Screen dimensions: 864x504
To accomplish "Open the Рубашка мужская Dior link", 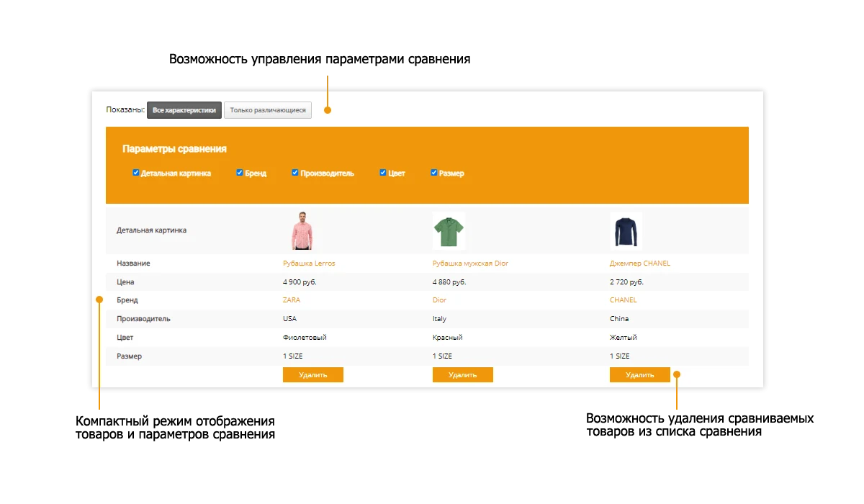I will pyautogui.click(x=470, y=264).
